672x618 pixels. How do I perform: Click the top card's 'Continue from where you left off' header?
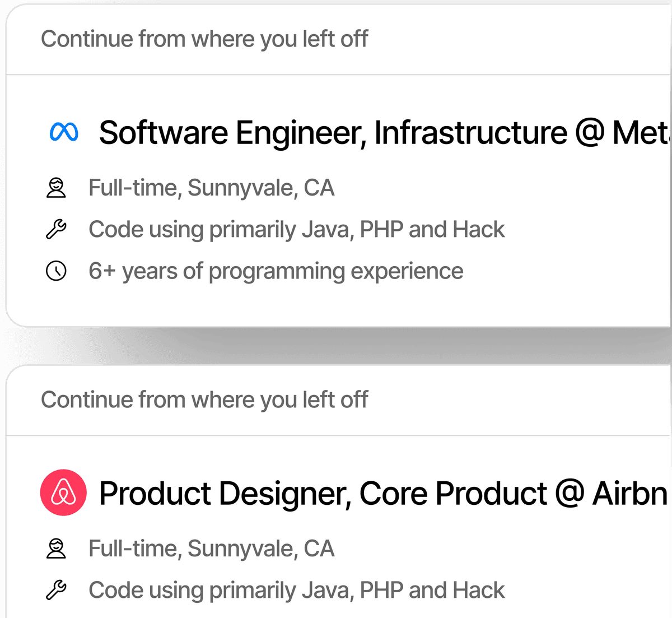point(204,39)
